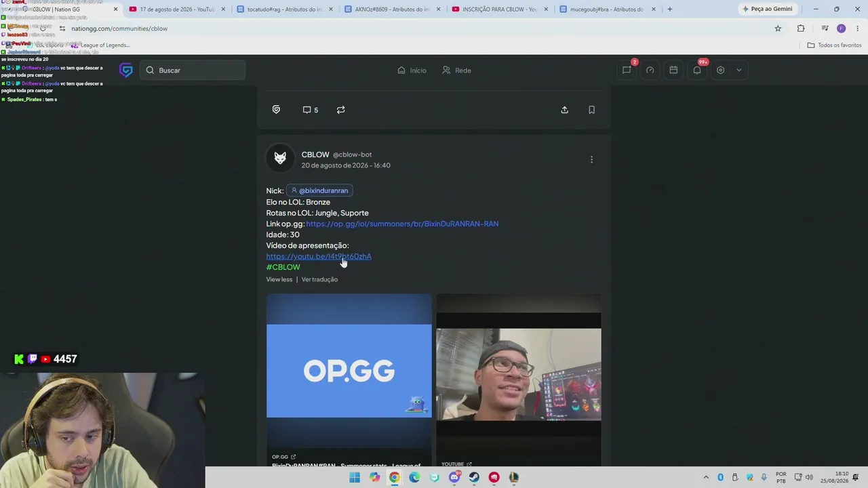Open the Chrome three-dot menu

click(x=857, y=28)
